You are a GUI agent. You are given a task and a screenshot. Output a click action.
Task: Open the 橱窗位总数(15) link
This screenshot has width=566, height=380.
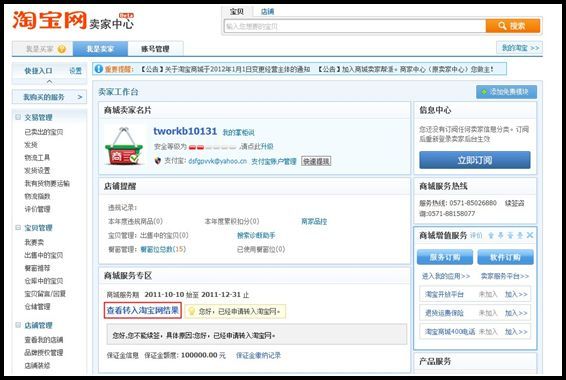coord(163,249)
